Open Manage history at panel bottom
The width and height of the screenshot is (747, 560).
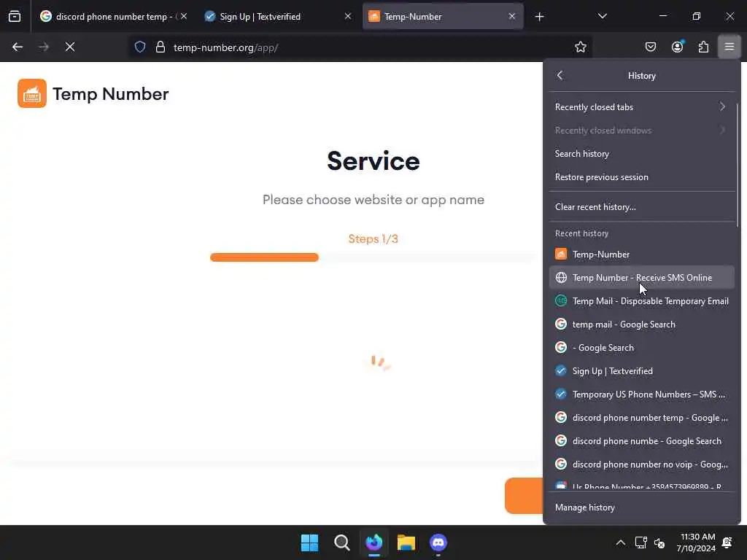pos(641,507)
